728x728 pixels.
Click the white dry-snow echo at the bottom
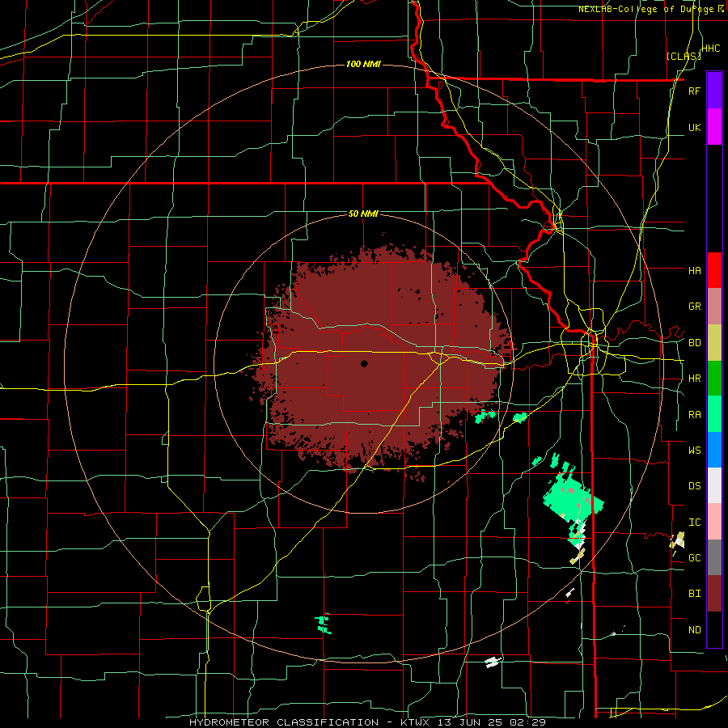493,662
